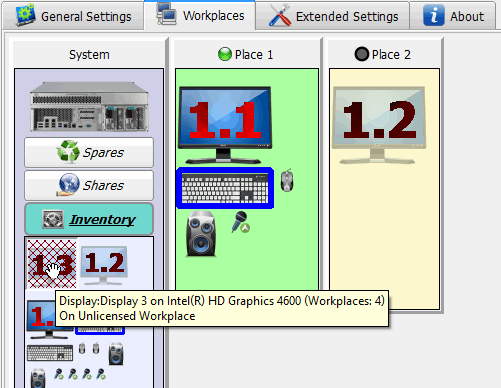
Task: Click the microphone icon in Place 1
Action: (x=241, y=222)
